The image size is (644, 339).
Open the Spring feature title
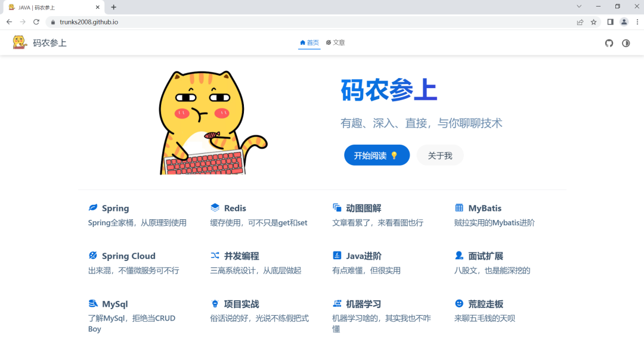(116, 208)
